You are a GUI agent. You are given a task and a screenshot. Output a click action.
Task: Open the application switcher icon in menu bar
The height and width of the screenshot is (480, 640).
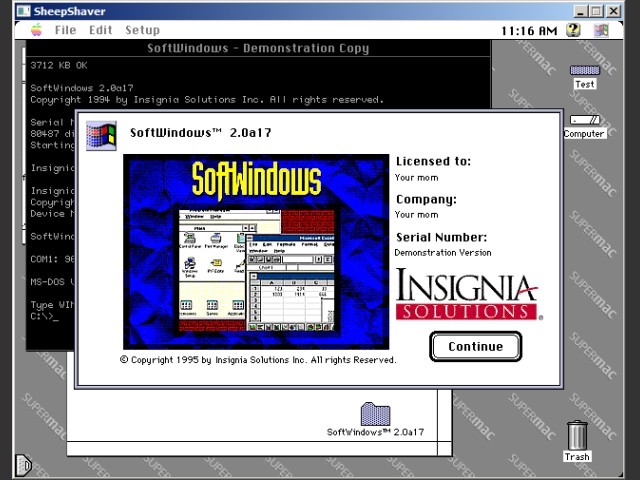pos(601,30)
